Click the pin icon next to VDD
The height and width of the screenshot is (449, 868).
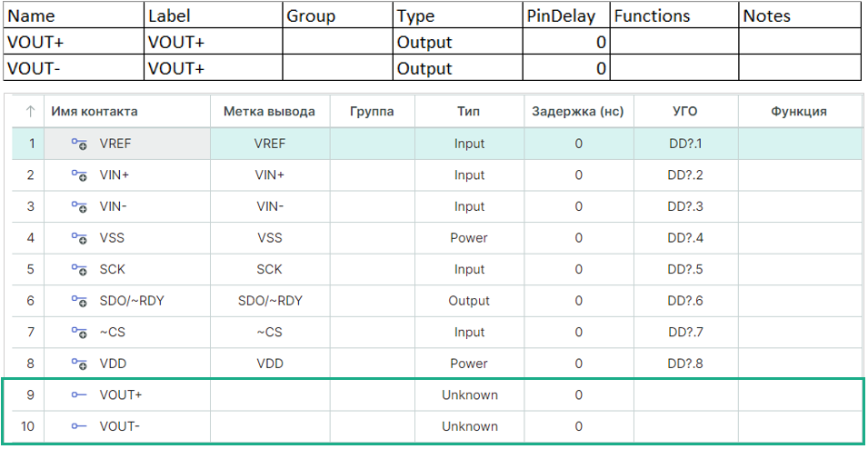click(x=79, y=364)
